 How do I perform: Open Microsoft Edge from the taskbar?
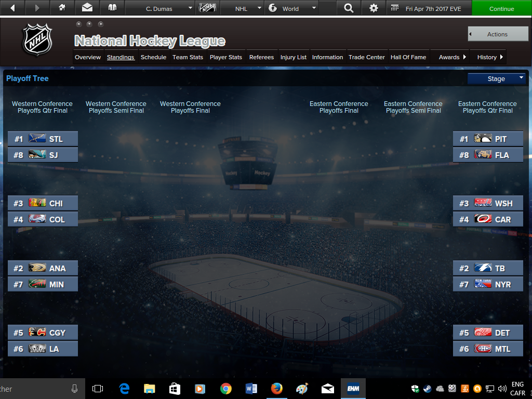[x=124, y=389]
